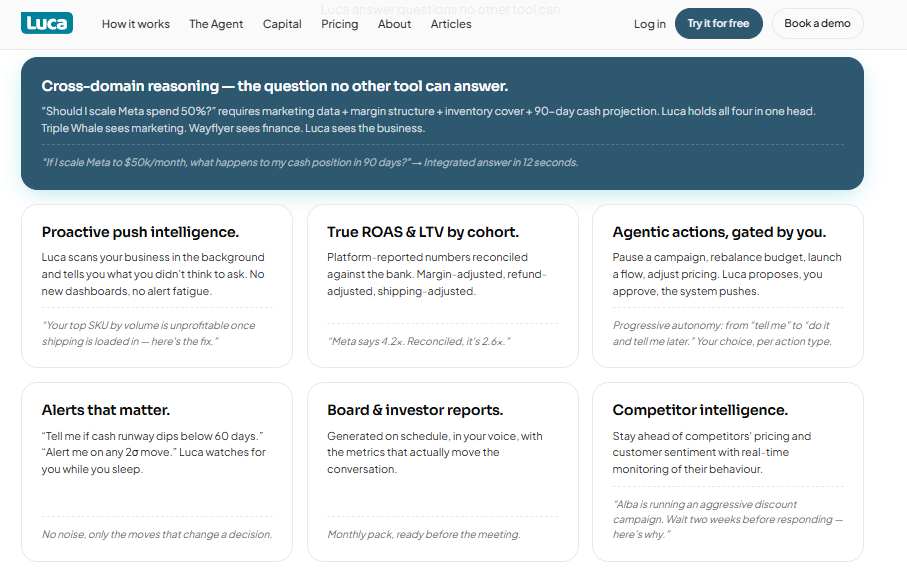View the Articles section
This screenshot has width=907, height=583.
pyautogui.click(x=451, y=24)
